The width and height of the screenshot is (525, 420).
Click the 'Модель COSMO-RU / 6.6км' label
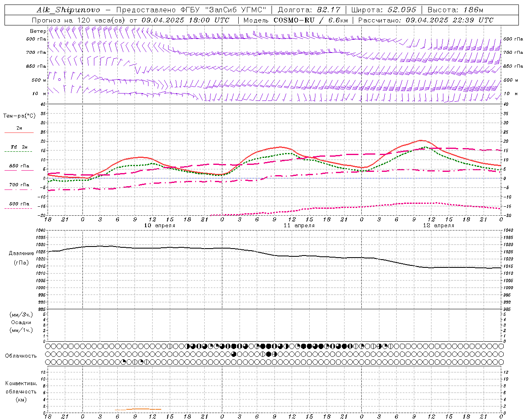(x=295, y=20)
